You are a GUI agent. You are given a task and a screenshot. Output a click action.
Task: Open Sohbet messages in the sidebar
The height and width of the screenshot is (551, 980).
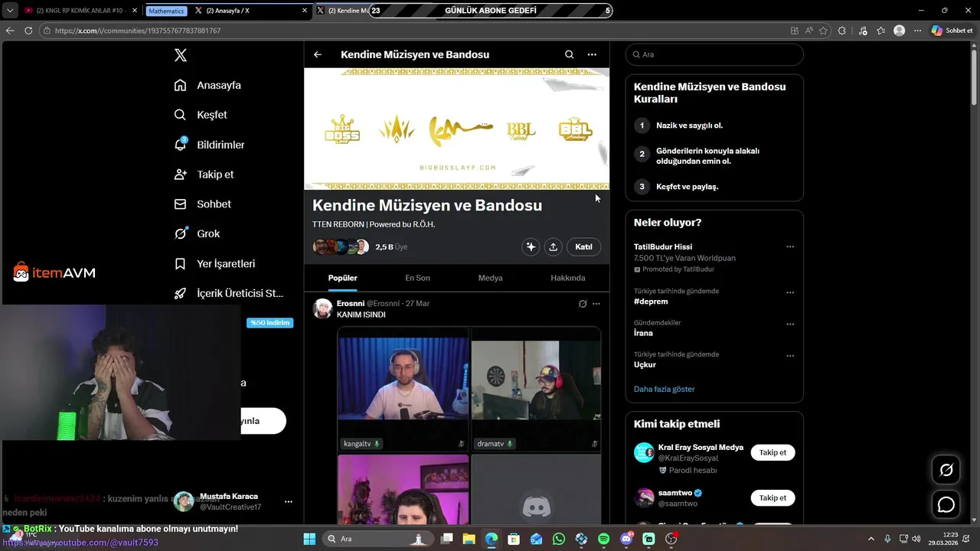coord(202,204)
